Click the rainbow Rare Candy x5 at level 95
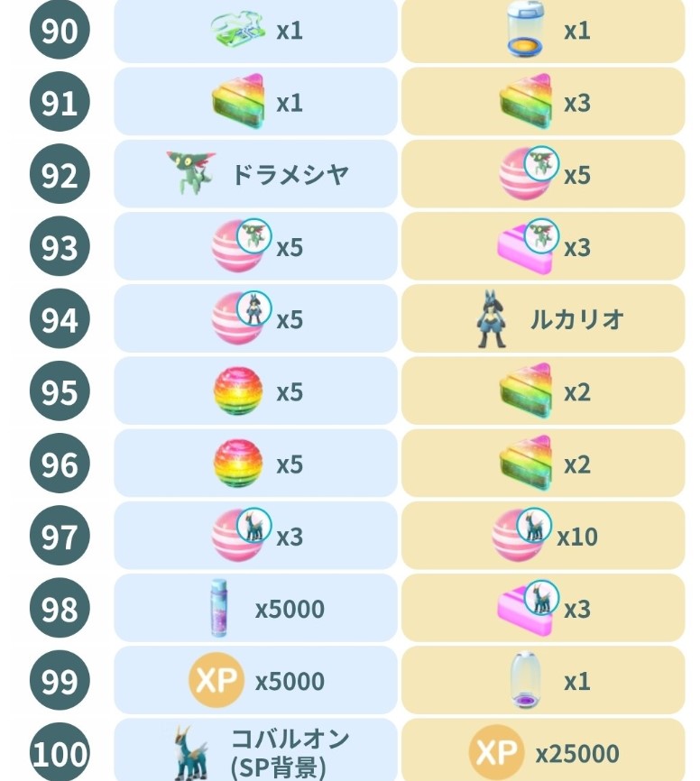The width and height of the screenshot is (700, 781). (238, 392)
